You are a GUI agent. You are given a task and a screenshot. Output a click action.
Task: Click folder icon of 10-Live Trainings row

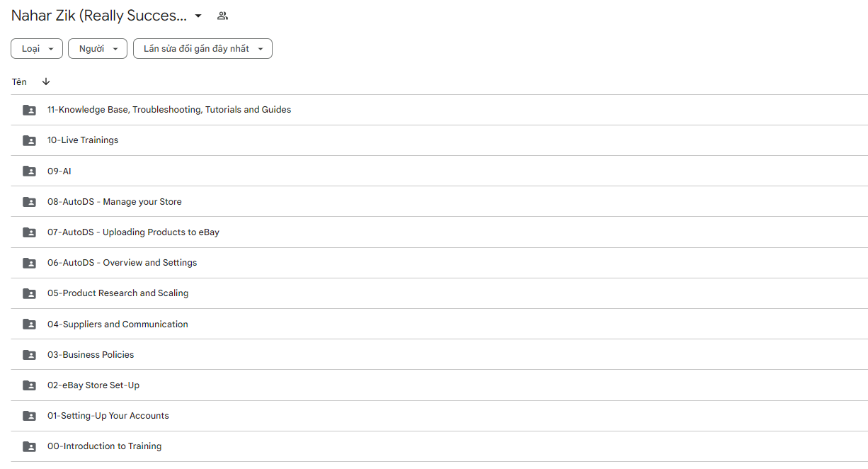[x=29, y=140]
